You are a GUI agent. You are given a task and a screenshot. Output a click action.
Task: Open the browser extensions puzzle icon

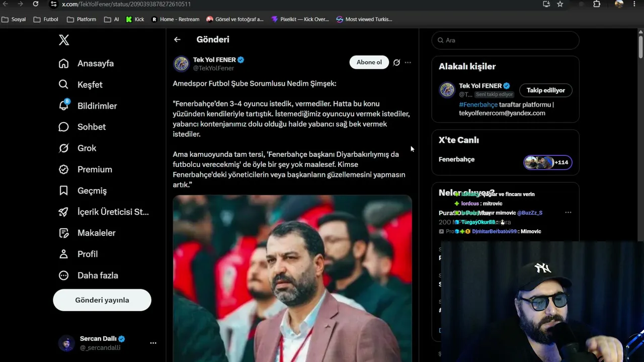[x=597, y=4]
